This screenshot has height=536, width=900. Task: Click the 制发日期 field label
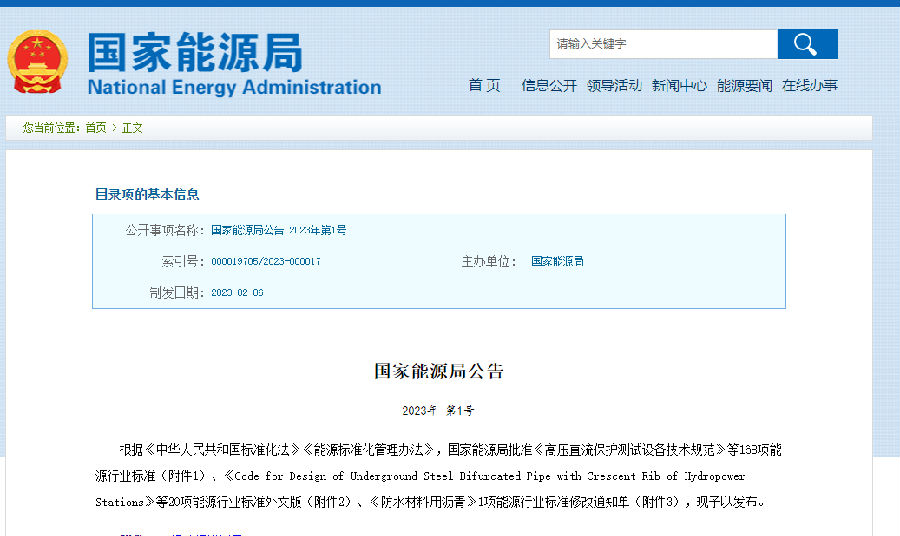pyautogui.click(x=177, y=293)
